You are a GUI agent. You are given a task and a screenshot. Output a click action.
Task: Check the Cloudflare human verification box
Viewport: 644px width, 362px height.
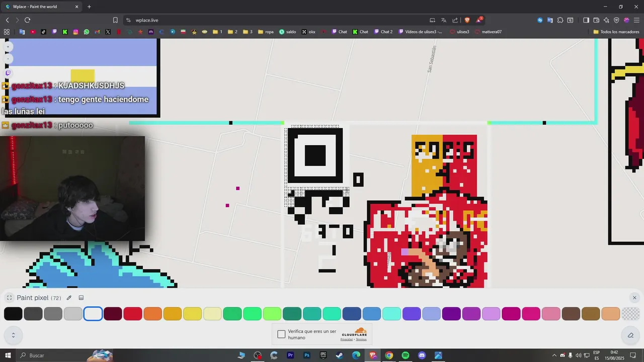coord(281,334)
